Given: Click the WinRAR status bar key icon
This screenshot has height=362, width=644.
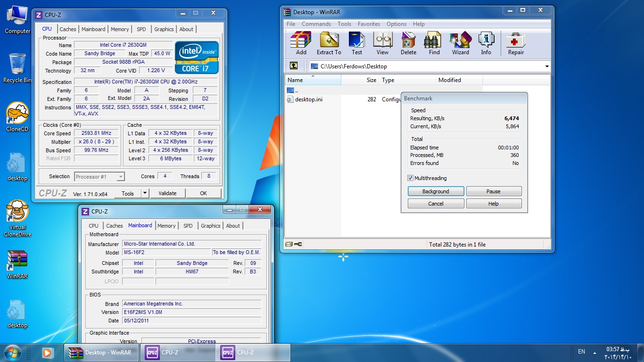Looking at the screenshot, I should coord(297,244).
